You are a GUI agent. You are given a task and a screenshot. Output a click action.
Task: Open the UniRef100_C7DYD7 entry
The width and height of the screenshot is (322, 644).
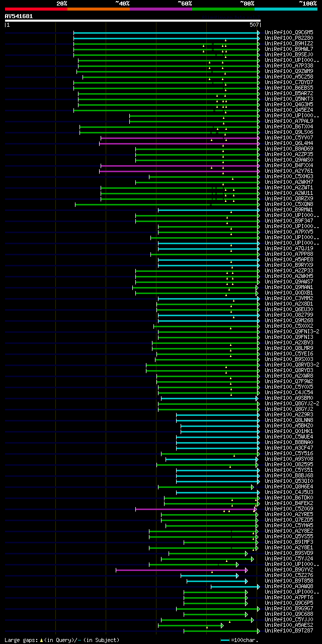tap(289, 83)
